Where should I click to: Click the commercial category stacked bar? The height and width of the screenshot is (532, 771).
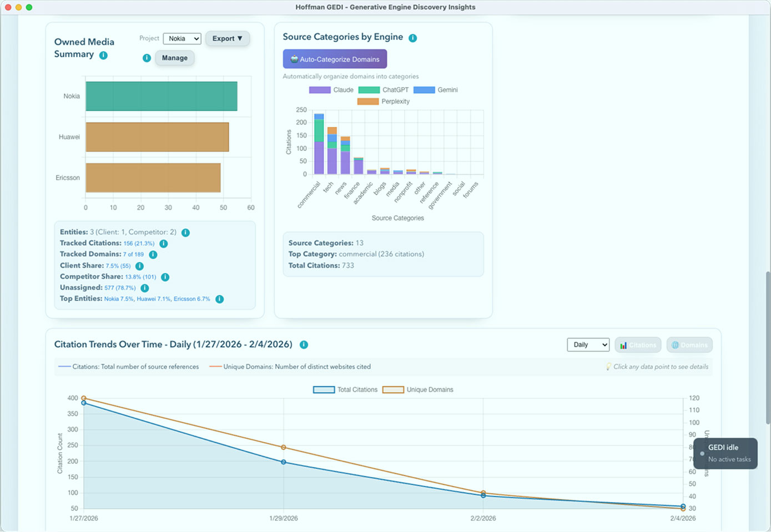tap(319, 144)
